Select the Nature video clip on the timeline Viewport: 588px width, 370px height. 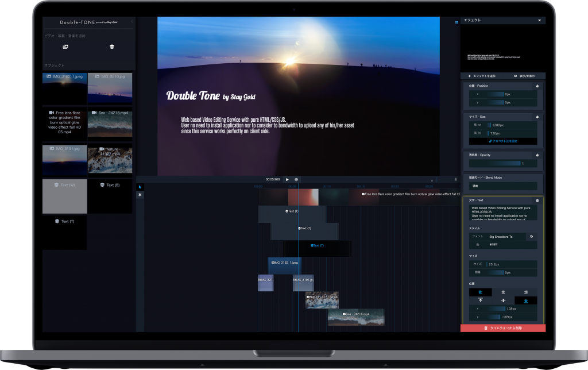tap(322, 300)
